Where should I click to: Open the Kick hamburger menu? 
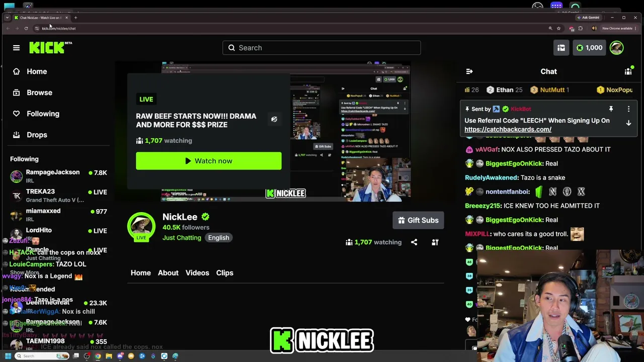(16, 48)
